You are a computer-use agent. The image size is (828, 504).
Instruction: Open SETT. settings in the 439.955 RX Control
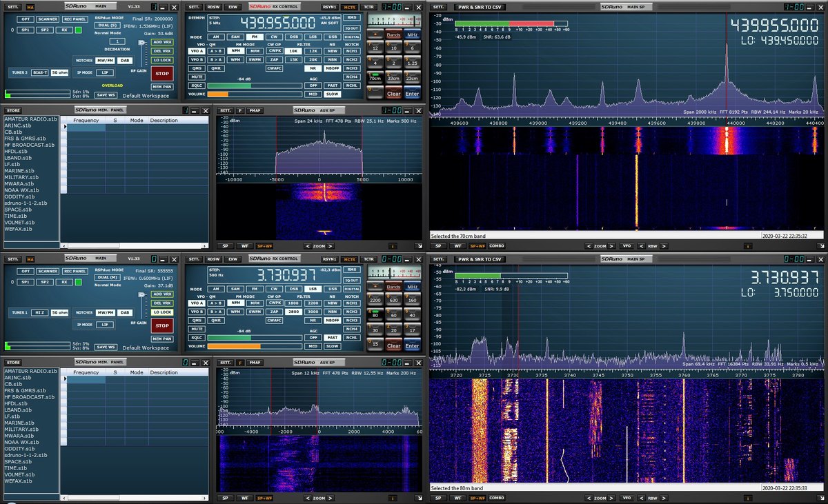point(194,7)
